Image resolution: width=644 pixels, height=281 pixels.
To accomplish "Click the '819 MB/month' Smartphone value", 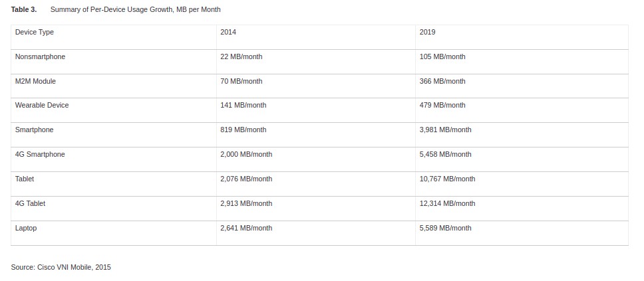I will (x=243, y=130).
